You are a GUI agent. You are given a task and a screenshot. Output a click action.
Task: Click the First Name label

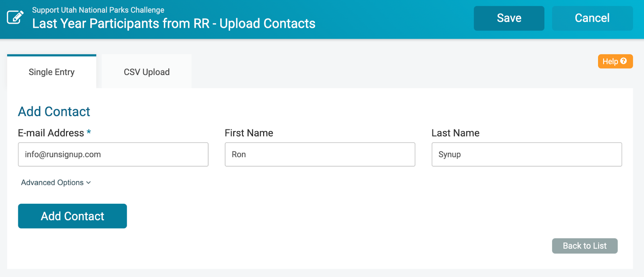(249, 133)
